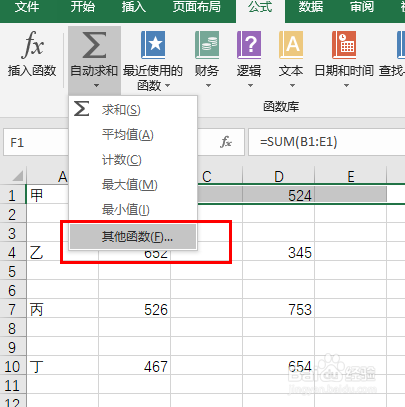Click the select-all triangle at the grid corner

(x=18, y=175)
